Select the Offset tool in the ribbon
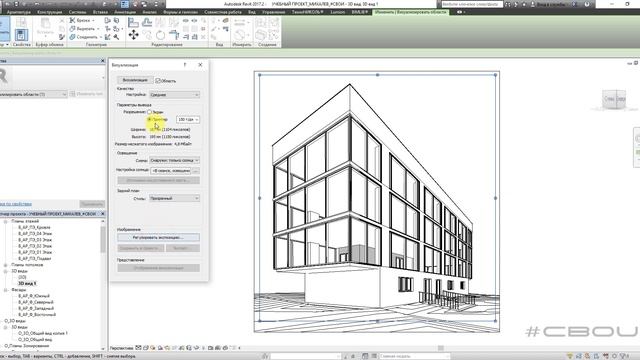Screen dimensions: 640x360 pyautogui.click(x=147, y=22)
